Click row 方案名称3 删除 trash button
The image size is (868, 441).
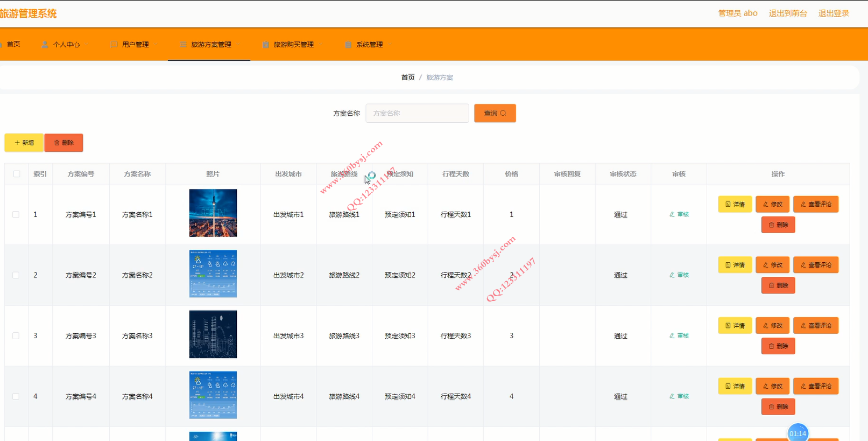[778, 346]
